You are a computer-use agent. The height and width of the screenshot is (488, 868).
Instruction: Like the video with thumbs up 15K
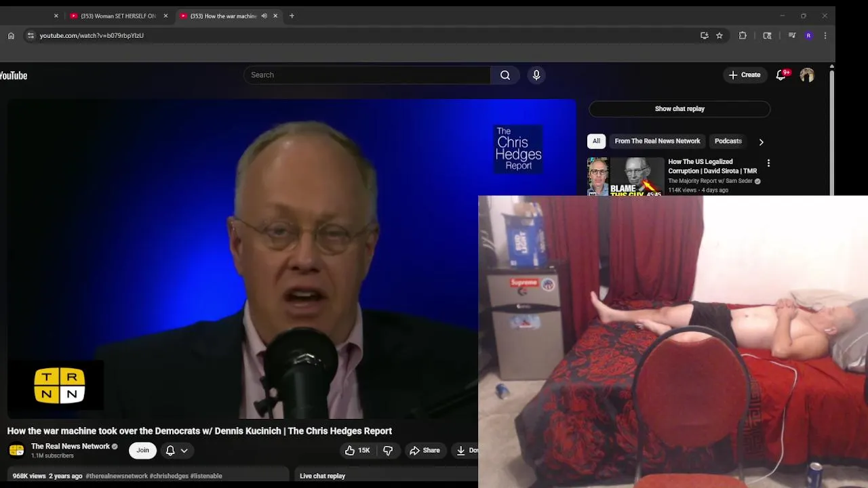pos(357,450)
